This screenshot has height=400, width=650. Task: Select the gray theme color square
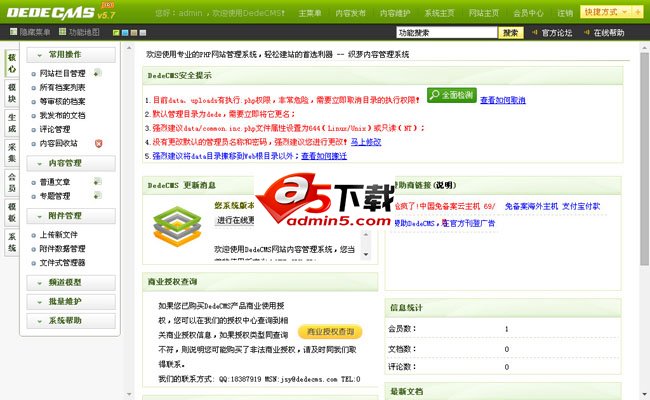pos(143,32)
